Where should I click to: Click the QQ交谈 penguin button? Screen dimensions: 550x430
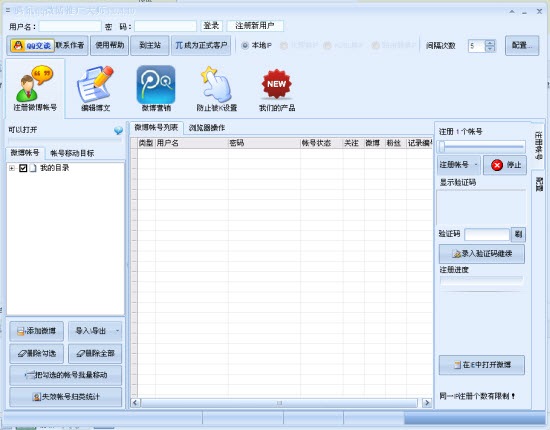tap(32, 46)
